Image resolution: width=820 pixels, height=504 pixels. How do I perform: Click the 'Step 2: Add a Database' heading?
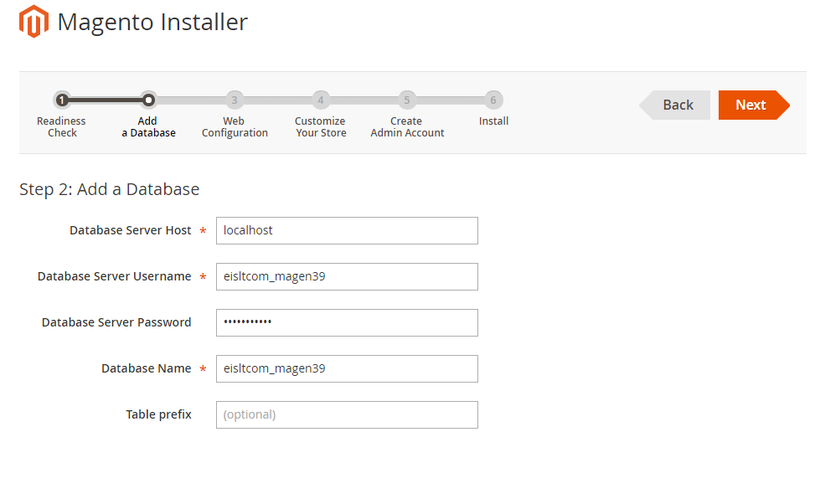coord(109,189)
